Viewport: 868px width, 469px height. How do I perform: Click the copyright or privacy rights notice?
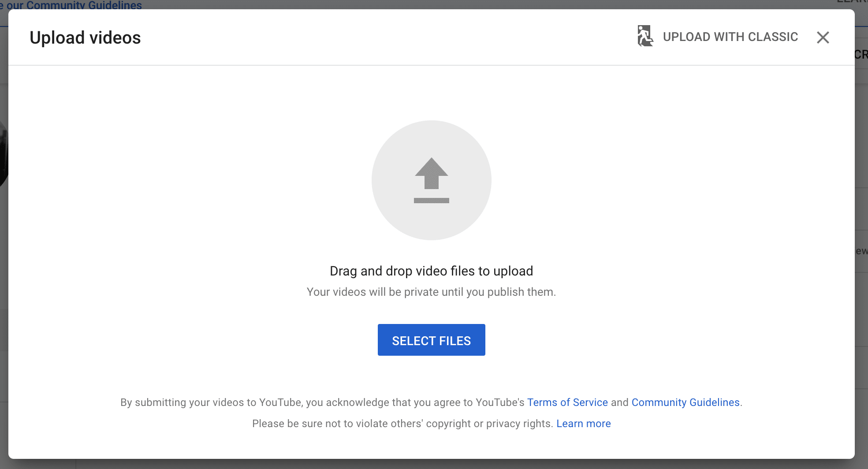coord(402,424)
